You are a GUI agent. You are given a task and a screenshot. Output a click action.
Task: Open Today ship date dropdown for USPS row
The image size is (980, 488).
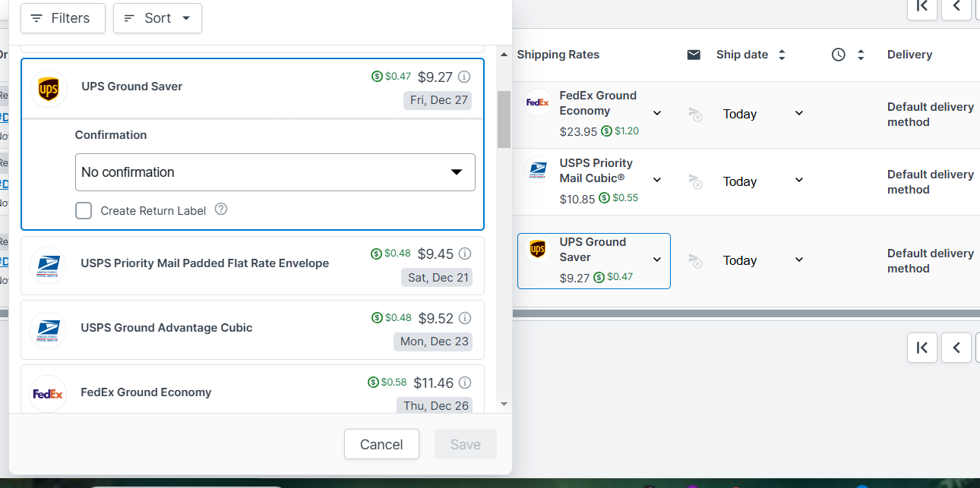[x=763, y=181]
